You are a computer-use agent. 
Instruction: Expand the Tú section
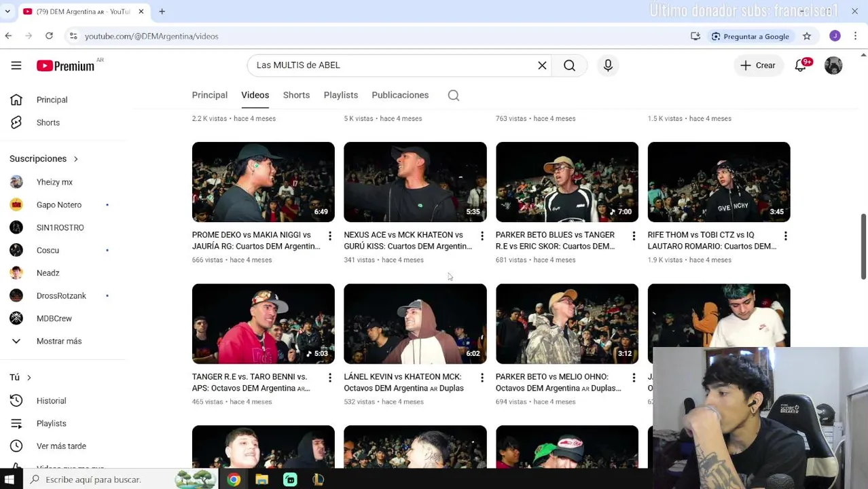tap(20, 377)
